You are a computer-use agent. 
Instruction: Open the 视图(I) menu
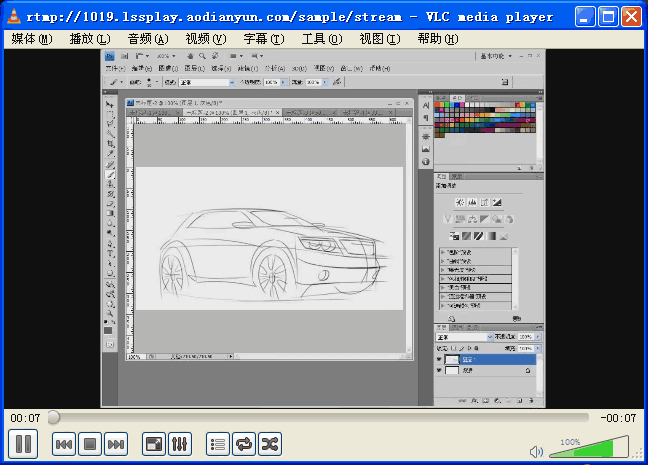click(380, 39)
